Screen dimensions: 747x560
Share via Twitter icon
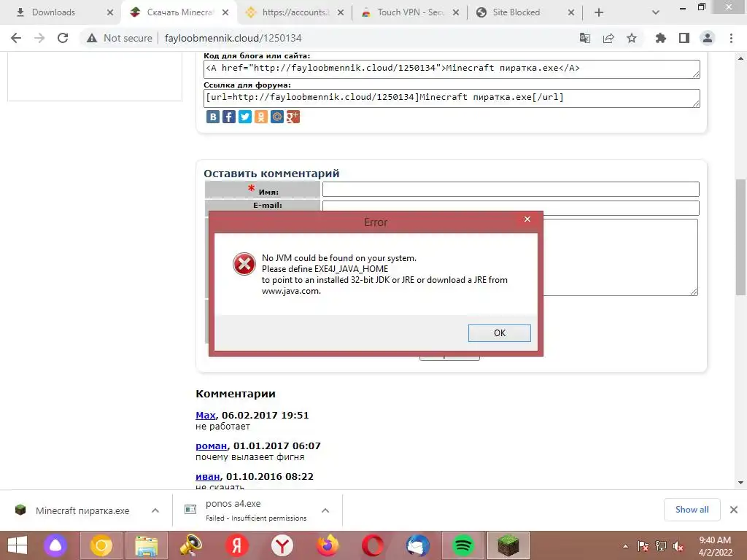click(x=245, y=117)
